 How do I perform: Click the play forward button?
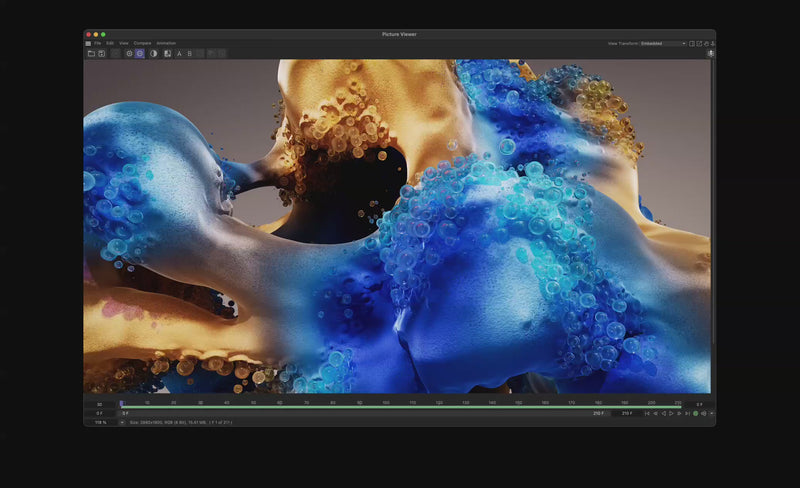(x=672, y=413)
